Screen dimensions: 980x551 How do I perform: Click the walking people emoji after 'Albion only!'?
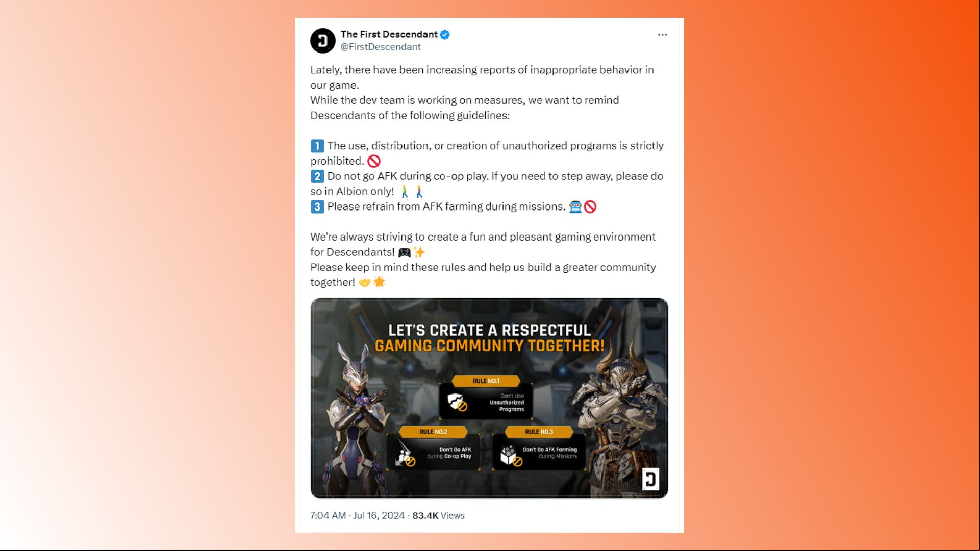pyautogui.click(x=412, y=192)
